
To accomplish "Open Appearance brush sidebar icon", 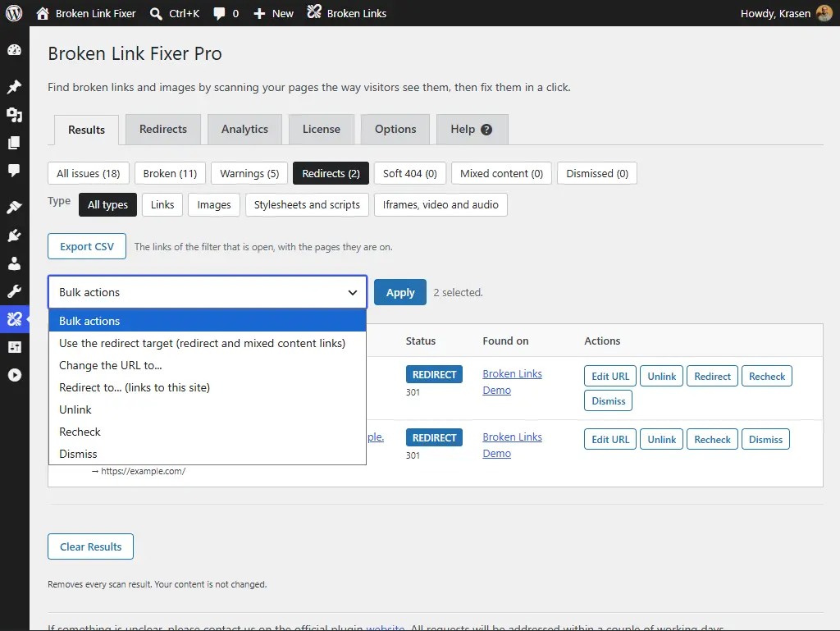I will coord(15,208).
